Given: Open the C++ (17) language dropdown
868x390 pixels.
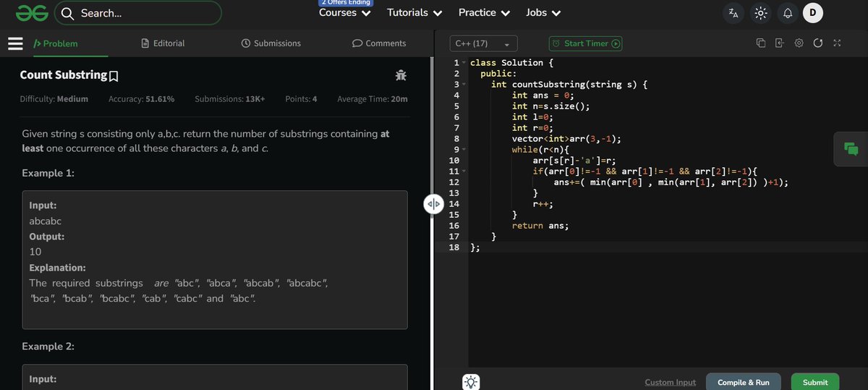Looking at the screenshot, I should coord(483,43).
